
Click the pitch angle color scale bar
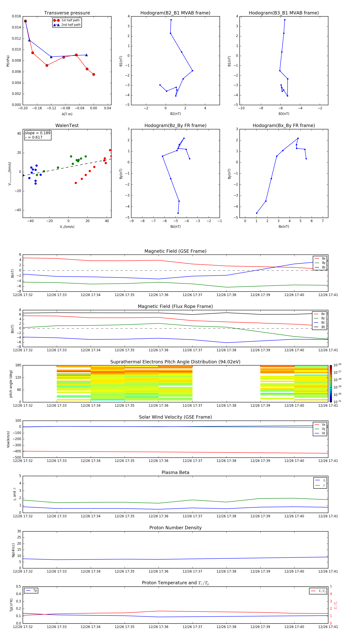tap(331, 384)
